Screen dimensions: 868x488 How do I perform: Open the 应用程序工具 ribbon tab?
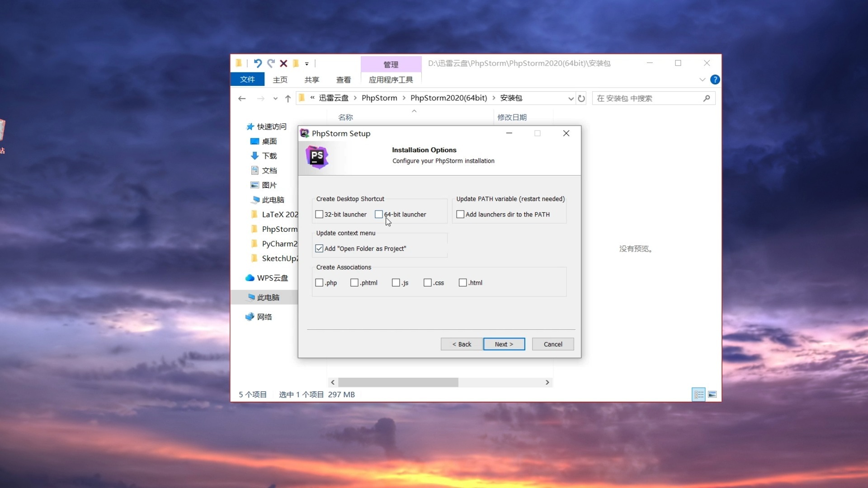coord(391,80)
